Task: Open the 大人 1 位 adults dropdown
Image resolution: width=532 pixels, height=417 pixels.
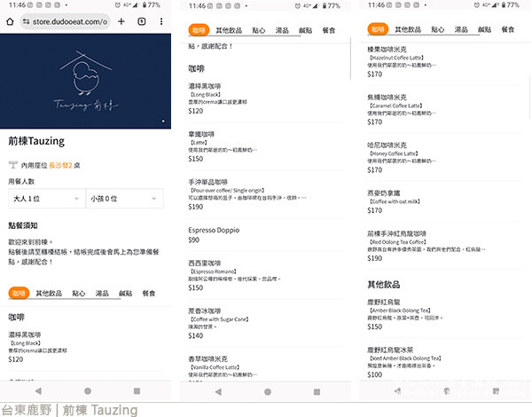Action: click(47, 199)
